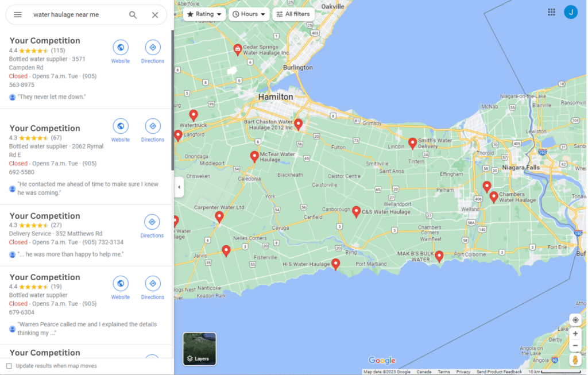Show my location on map

click(x=575, y=320)
